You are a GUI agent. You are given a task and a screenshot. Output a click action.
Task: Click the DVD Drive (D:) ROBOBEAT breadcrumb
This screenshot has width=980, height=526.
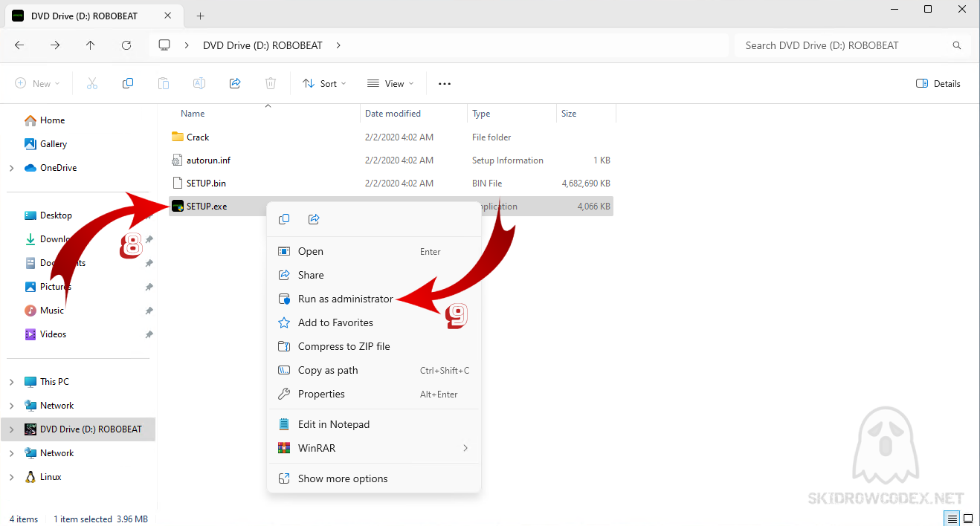click(262, 45)
